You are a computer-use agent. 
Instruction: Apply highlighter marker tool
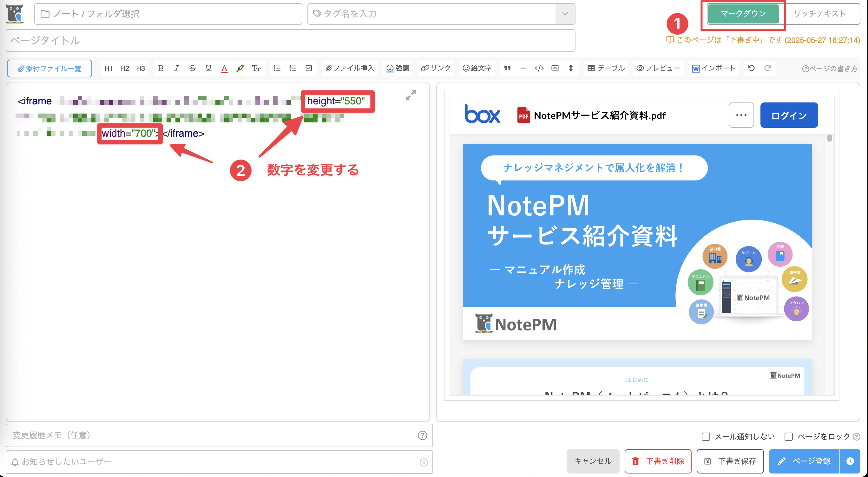tap(240, 69)
